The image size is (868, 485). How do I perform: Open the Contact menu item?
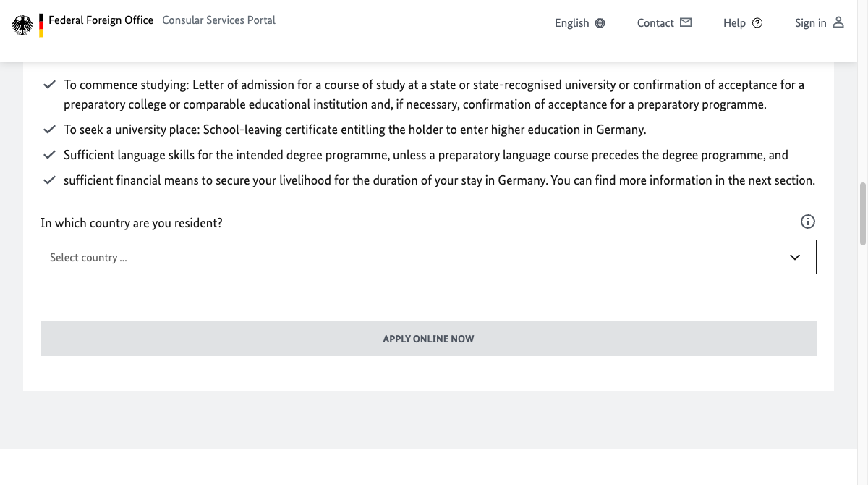point(655,23)
